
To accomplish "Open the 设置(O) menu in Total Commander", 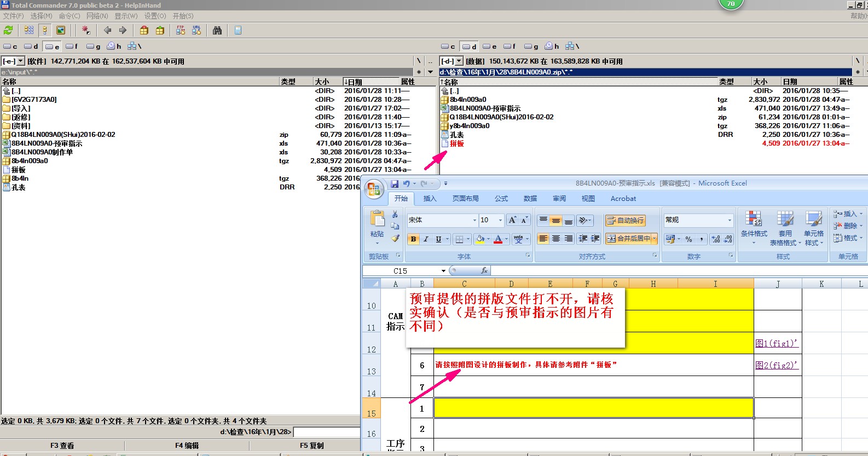I will [x=155, y=16].
